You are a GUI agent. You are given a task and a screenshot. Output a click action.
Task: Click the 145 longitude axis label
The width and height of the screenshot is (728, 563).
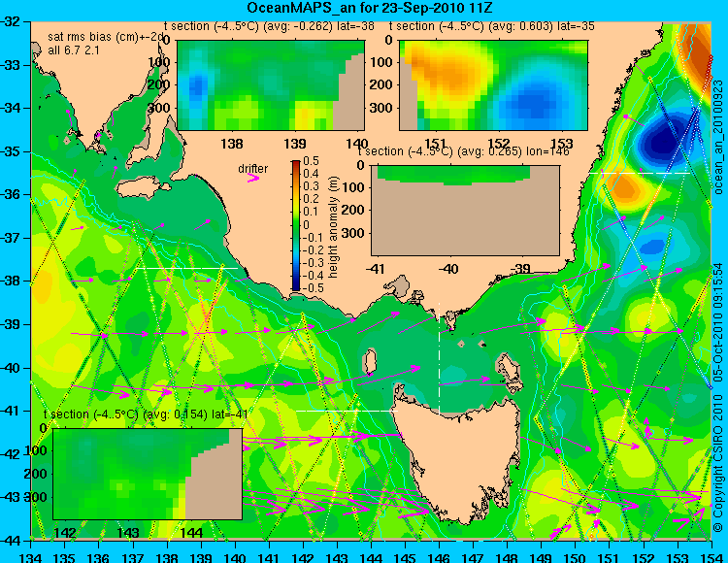(405, 557)
